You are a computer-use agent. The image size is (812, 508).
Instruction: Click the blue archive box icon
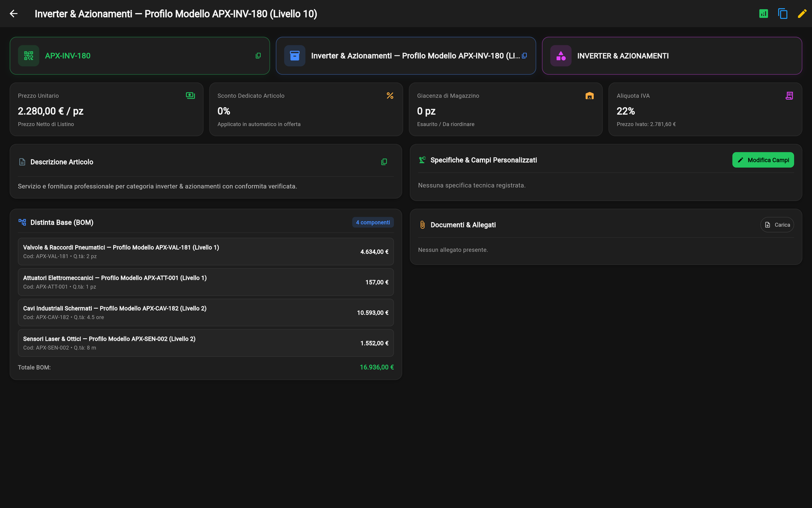point(295,56)
